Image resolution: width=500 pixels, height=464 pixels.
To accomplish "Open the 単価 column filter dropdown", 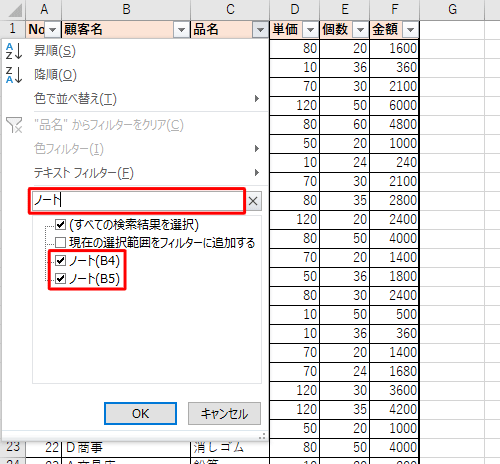I will pyautogui.click(x=310, y=30).
